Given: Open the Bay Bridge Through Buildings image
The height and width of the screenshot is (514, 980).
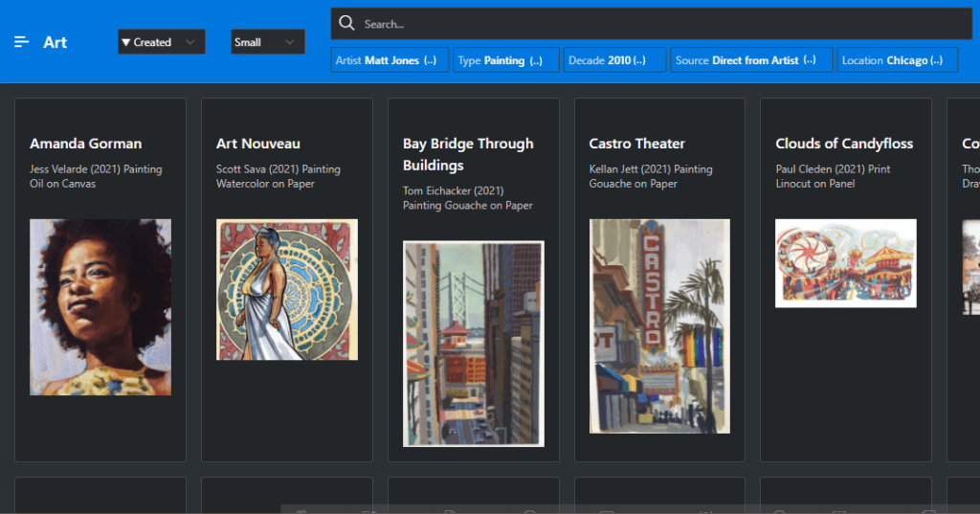Looking at the screenshot, I should (474, 344).
